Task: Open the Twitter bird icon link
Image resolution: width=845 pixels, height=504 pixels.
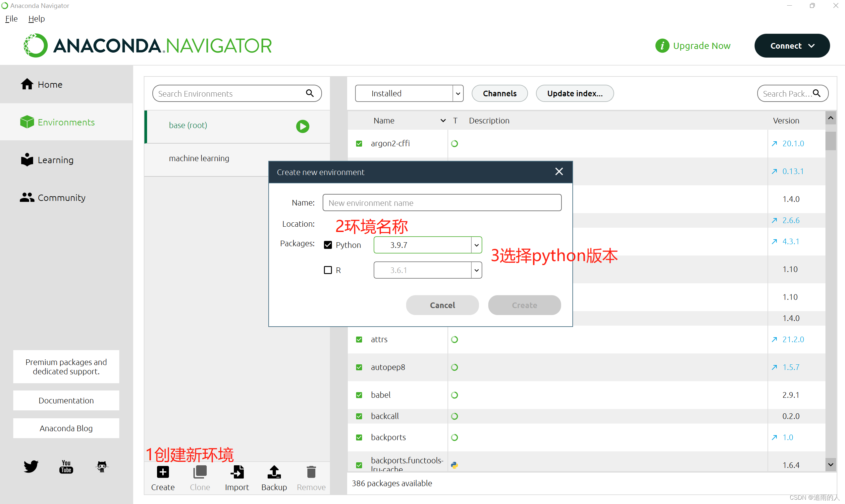Action: point(31,466)
